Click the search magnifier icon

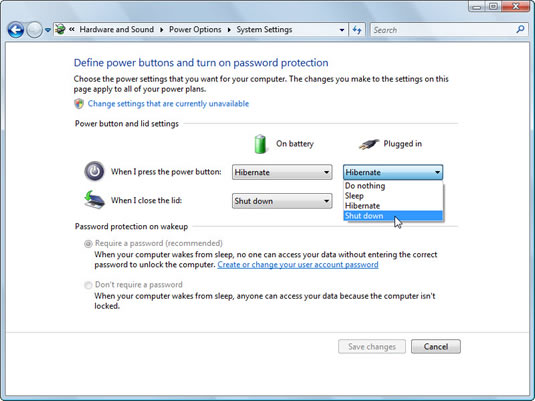tap(520, 29)
